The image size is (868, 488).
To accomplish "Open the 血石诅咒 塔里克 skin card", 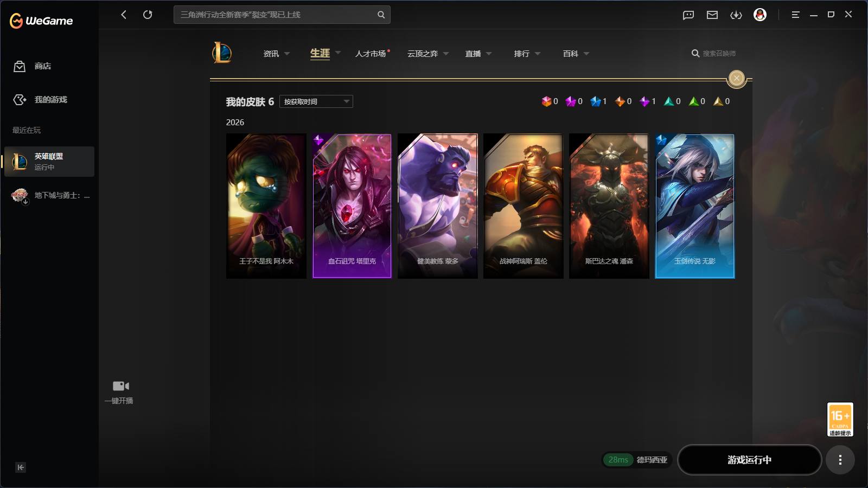I will pyautogui.click(x=352, y=206).
